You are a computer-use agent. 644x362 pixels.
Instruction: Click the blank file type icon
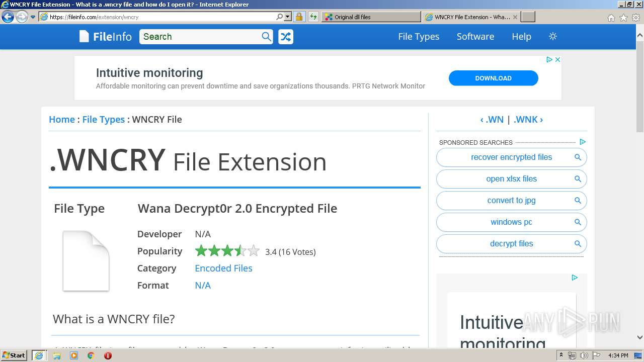coord(86,260)
